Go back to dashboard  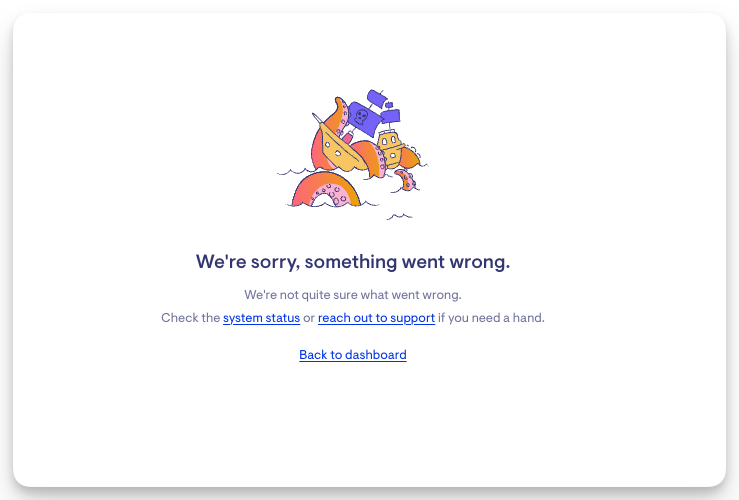pyautogui.click(x=352, y=355)
